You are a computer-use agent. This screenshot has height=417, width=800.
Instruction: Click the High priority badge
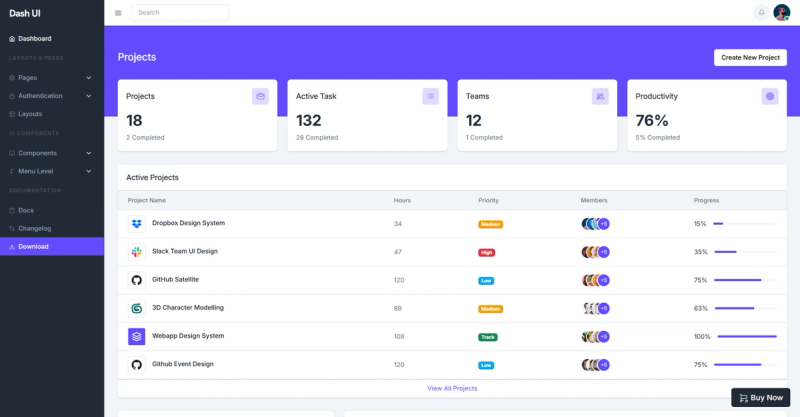click(486, 253)
